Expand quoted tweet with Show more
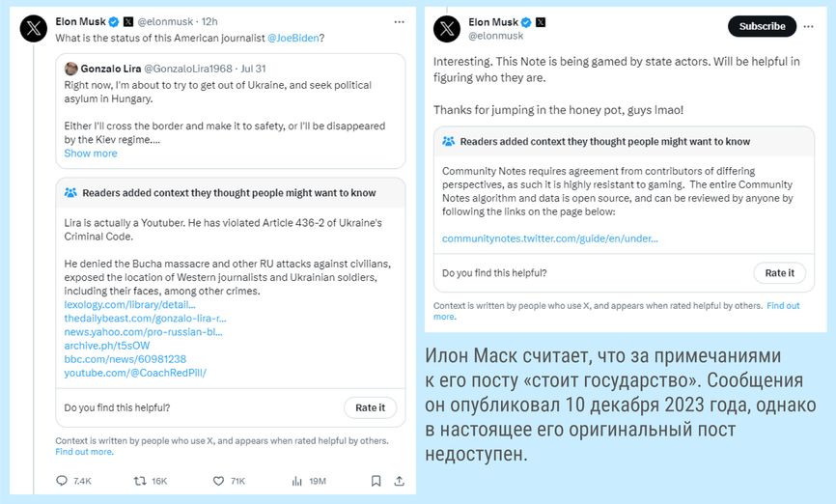The width and height of the screenshot is (836, 504). point(91,154)
